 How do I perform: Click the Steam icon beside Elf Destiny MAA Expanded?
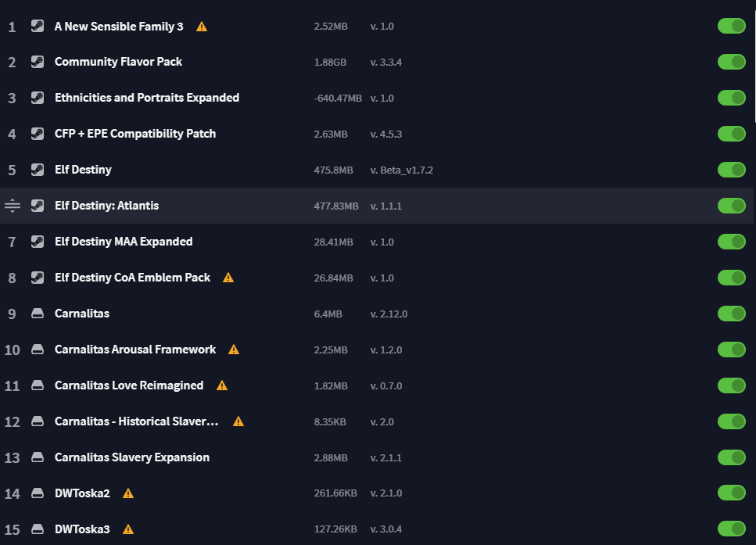[38, 242]
